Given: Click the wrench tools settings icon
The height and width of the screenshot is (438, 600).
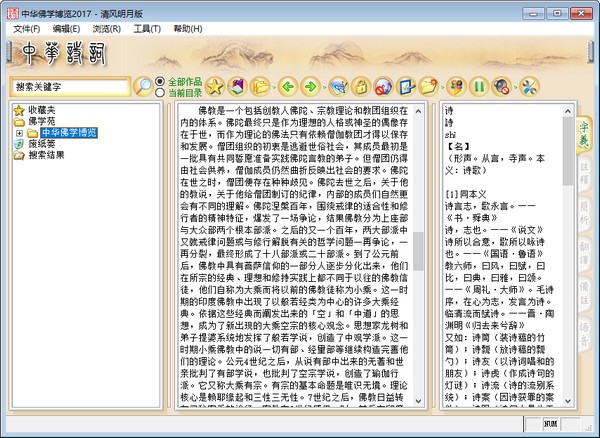Looking at the screenshot, I should pyautogui.click(x=528, y=87).
